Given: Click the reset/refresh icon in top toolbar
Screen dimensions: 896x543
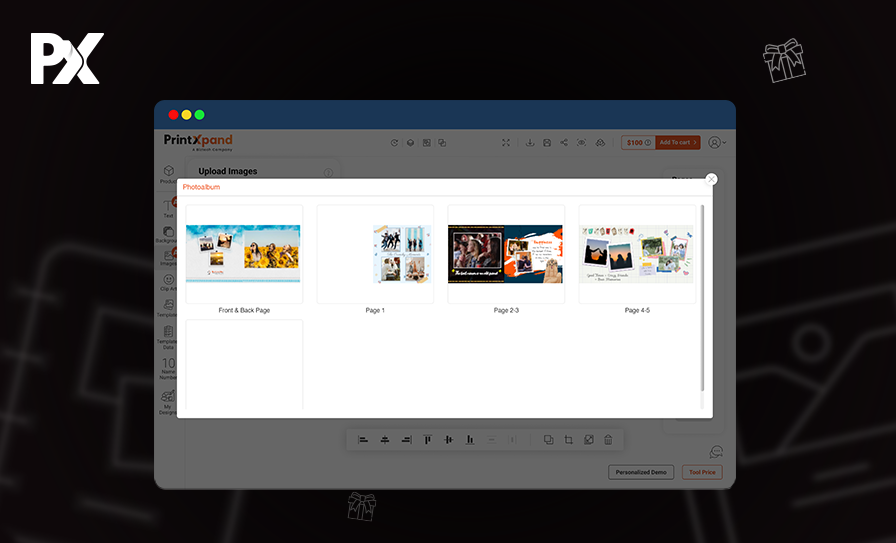Looking at the screenshot, I should (394, 143).
